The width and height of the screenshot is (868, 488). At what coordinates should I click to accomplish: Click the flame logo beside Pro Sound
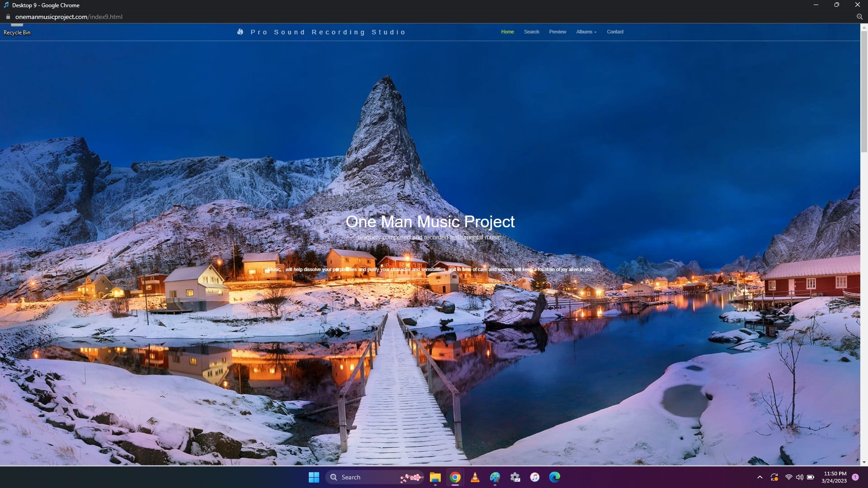(240, 32)
